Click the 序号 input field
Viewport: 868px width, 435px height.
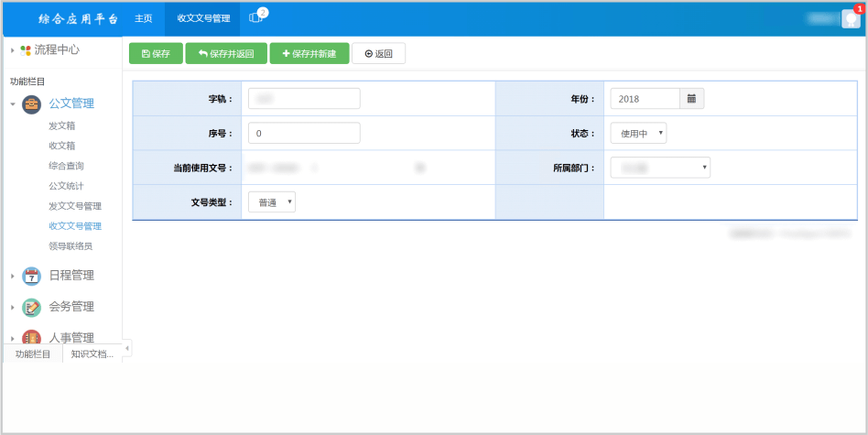(304, 134)
